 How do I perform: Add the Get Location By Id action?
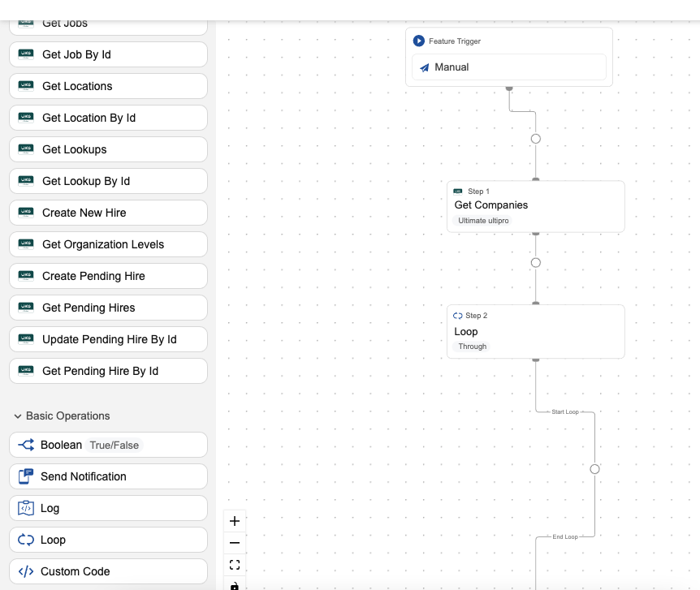tap(109, 118)
